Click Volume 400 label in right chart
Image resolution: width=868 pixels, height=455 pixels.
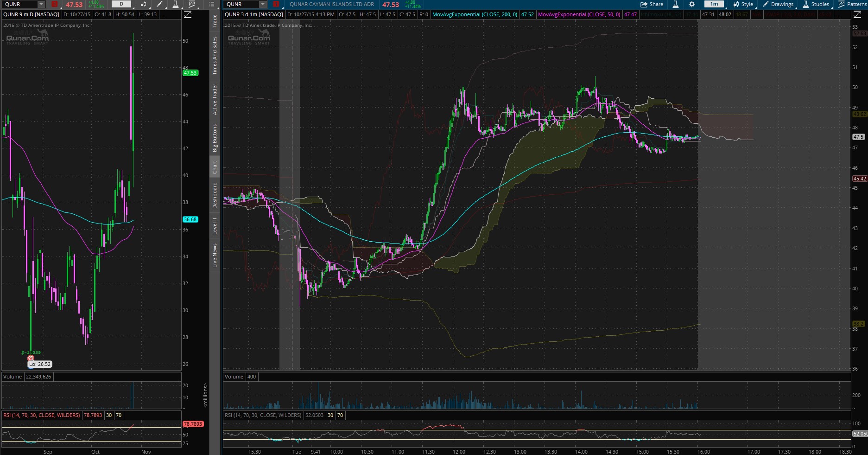[241, 377]
